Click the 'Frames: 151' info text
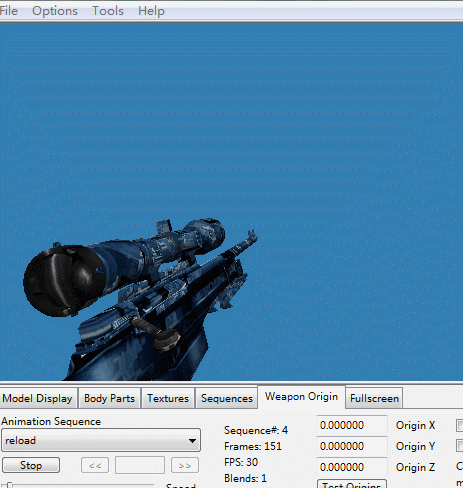The height and width of the screenshot is (488, 463). pyautogui.click(x=253, y=446)
